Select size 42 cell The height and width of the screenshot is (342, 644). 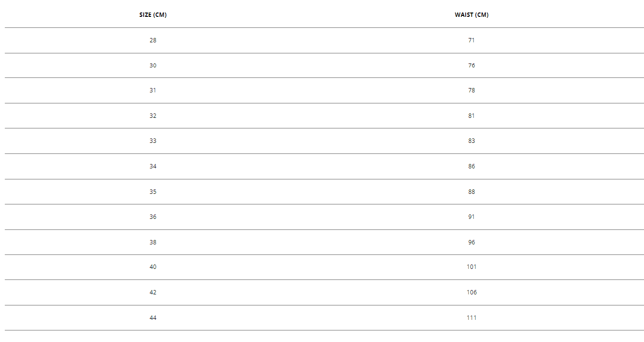(153, 292)
